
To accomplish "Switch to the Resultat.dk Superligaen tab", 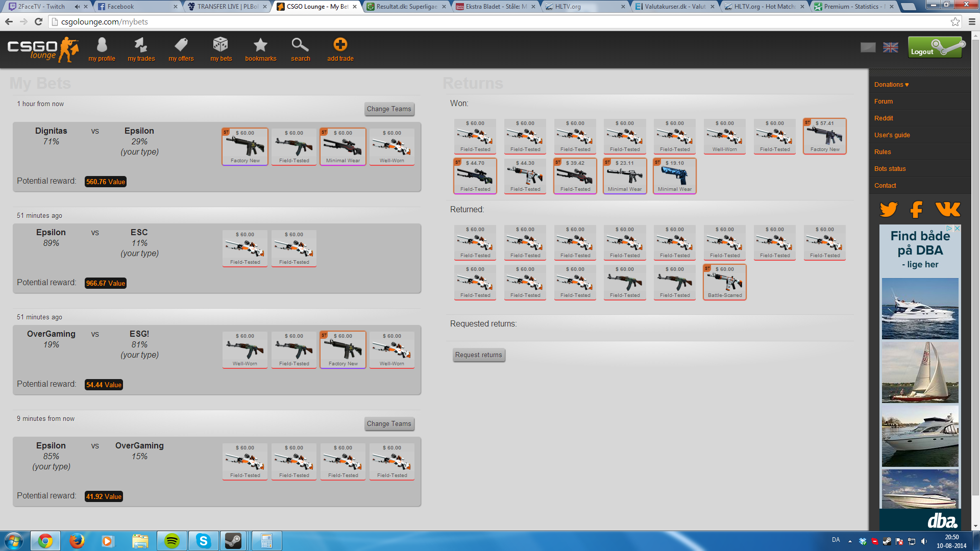I will click(x=407, y=7).
